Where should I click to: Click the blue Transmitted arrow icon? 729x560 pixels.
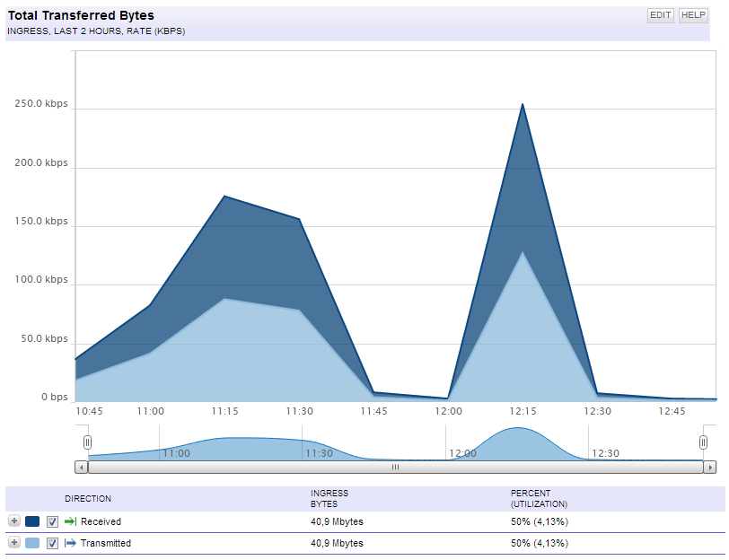click(x=70, y=543)
